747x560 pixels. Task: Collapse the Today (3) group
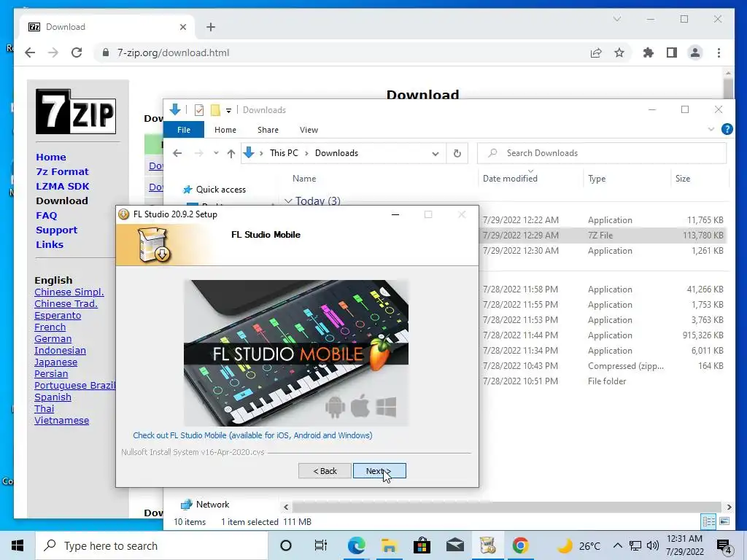click(x=288, y=201)
